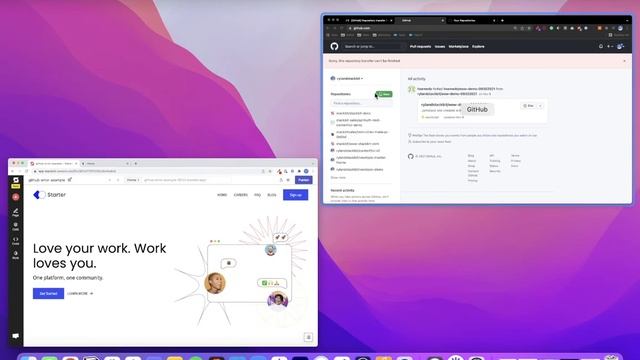Dismiss the repository transfer error banner
The height and width of the screenshot is (360, 640).
pos(624,61)
